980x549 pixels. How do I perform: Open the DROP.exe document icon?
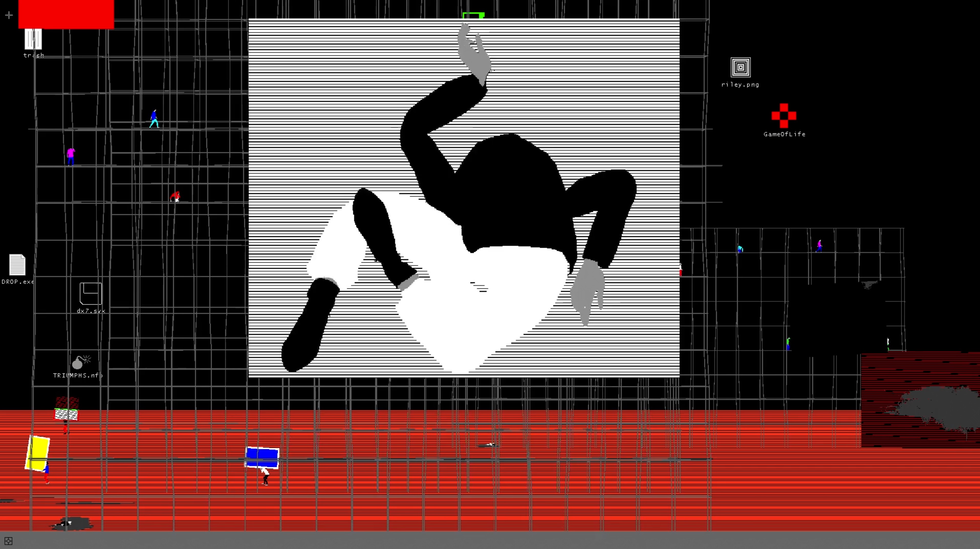pyautogui.click(x=17, y=265)
